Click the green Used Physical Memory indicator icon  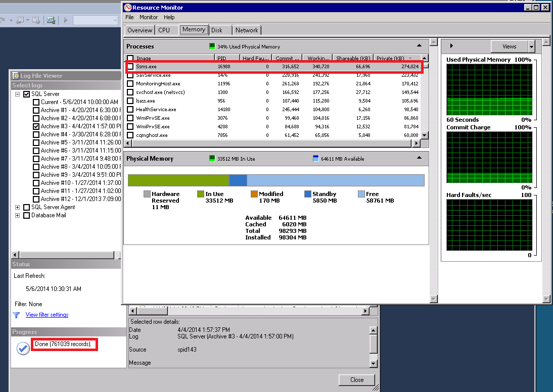tap(212, 46)
